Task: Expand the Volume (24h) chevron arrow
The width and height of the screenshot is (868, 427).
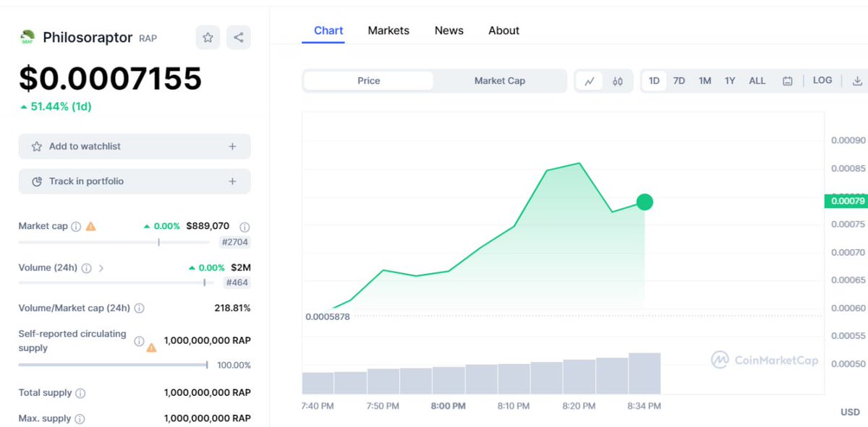Action: (x=101, y=268)
